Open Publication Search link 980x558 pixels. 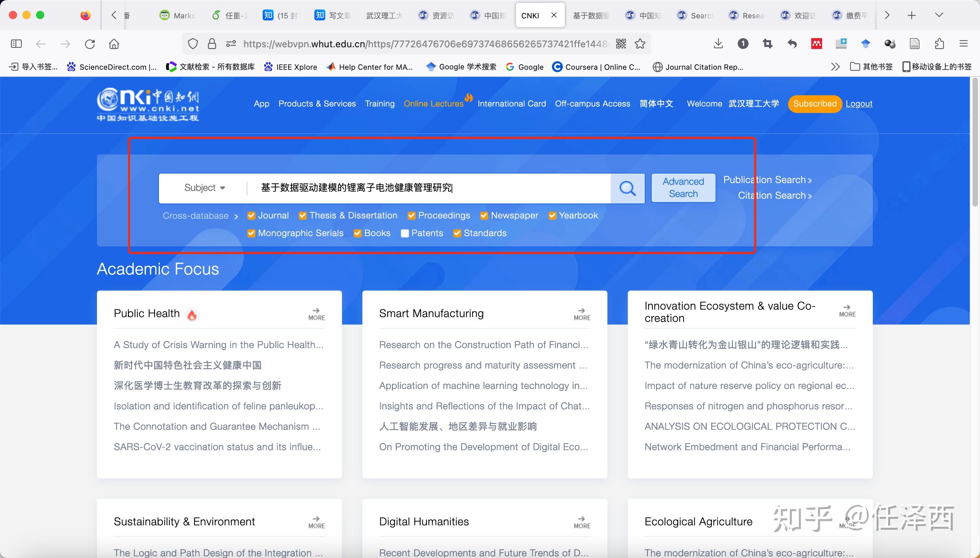(x=767, y=180)
